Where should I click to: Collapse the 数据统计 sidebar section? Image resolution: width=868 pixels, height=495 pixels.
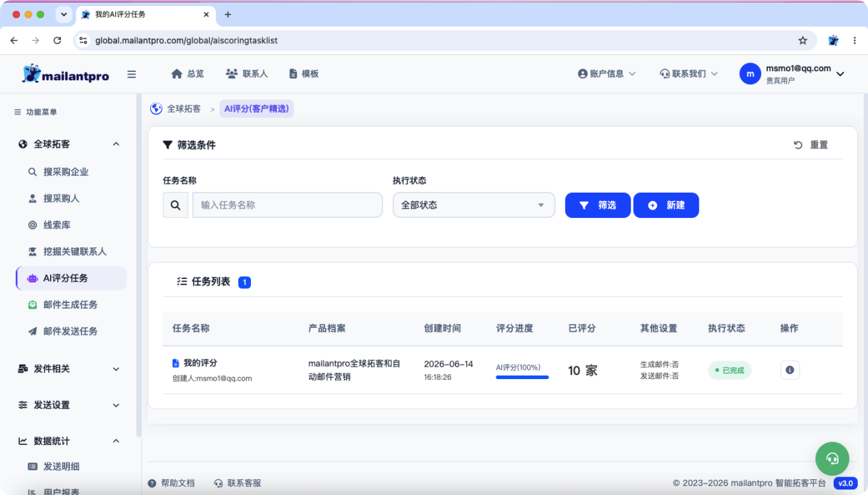116,441
